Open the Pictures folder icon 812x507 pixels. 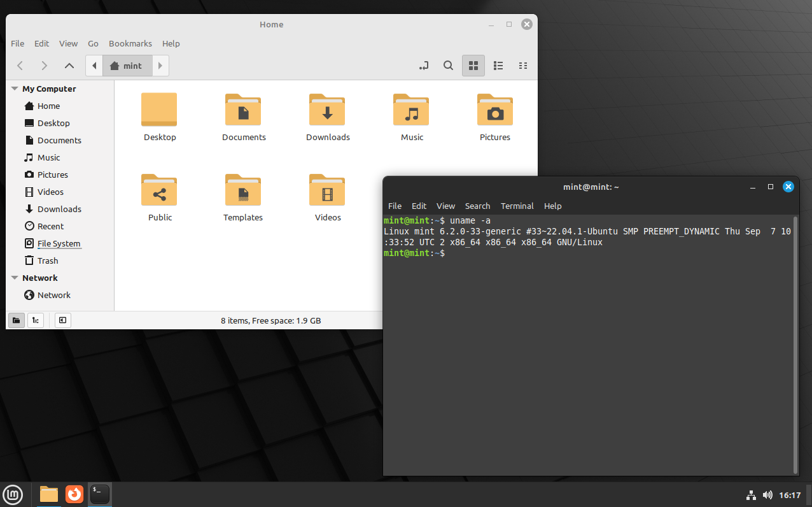[494, 110]
